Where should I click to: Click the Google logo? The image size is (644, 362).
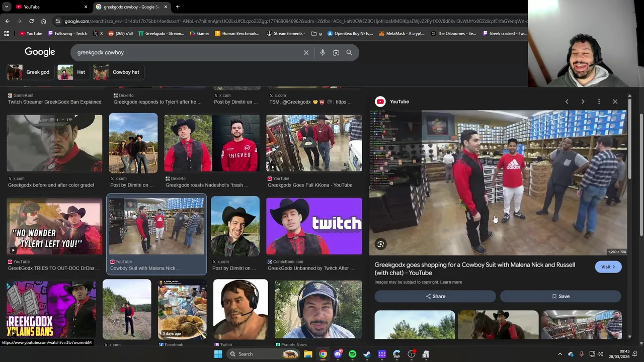(40, 52)
